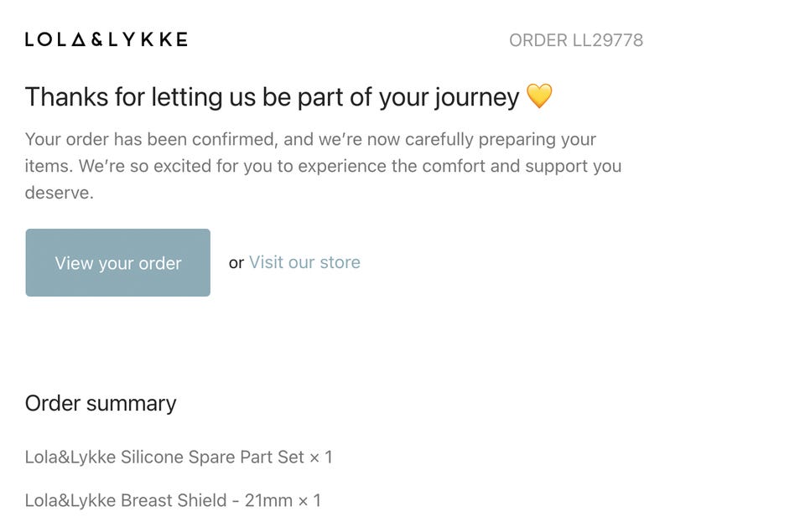The height and width of the screenshot is (532, 805).
Task: Click the yellow heart emoji
Action: [x=539, y=96]
